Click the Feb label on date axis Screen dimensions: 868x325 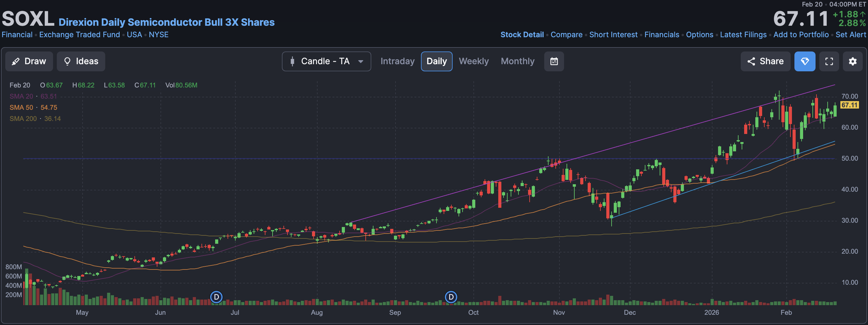[x=786, y=312]
